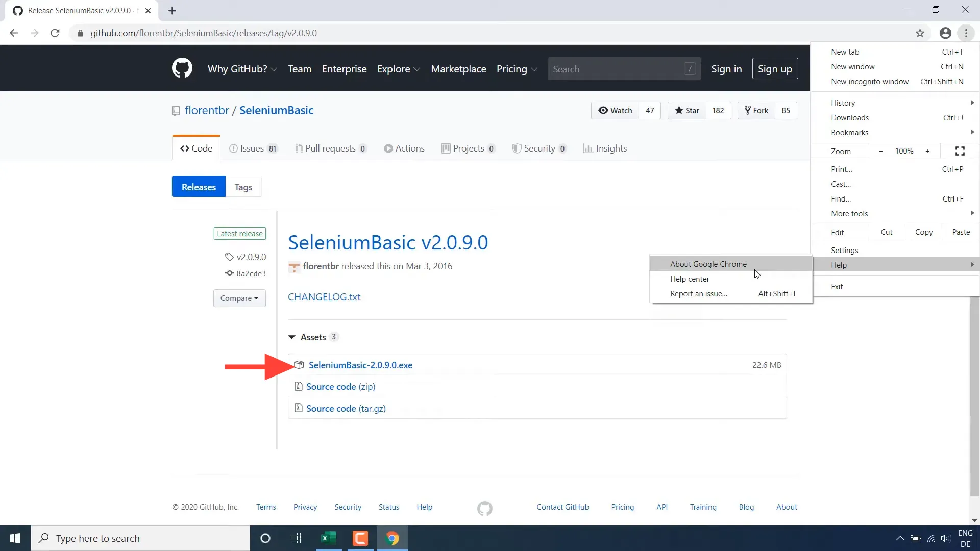
Task: Select About Google Chrome from the menu
Action: pyautogui.click(x=708, y=264)
